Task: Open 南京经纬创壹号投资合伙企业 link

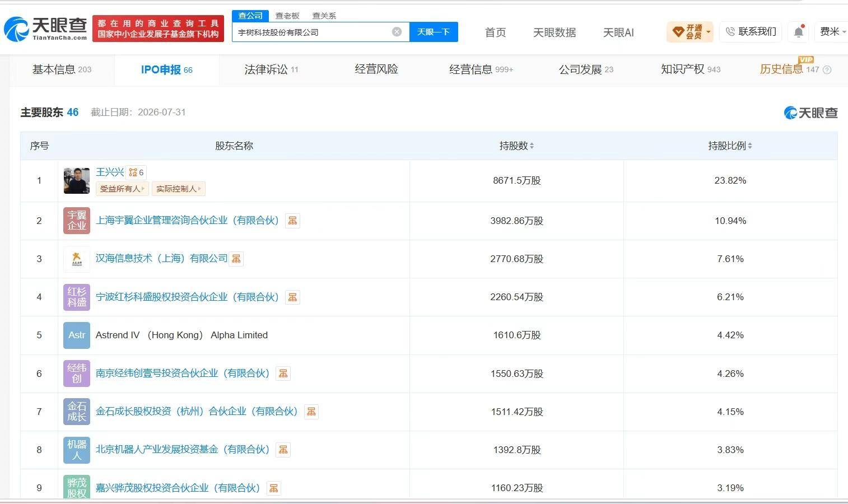Action: [183, 374]
